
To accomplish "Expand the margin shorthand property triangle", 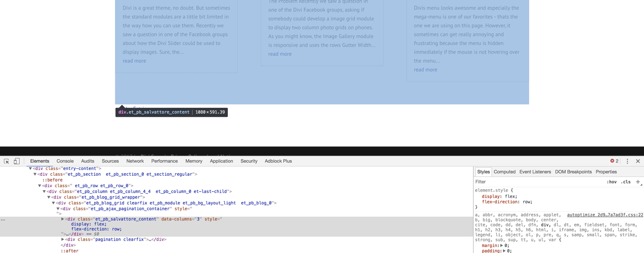I will (x=501, y=246).
